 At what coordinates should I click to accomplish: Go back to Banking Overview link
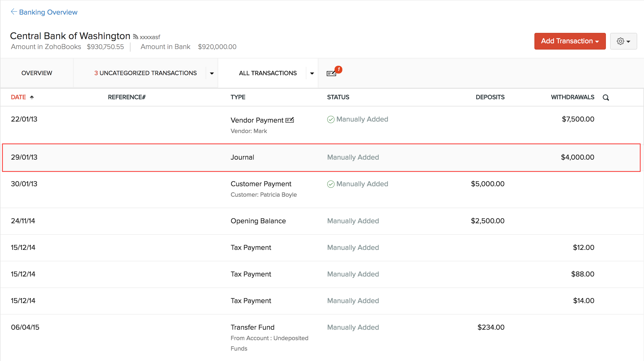pos(48,12)
